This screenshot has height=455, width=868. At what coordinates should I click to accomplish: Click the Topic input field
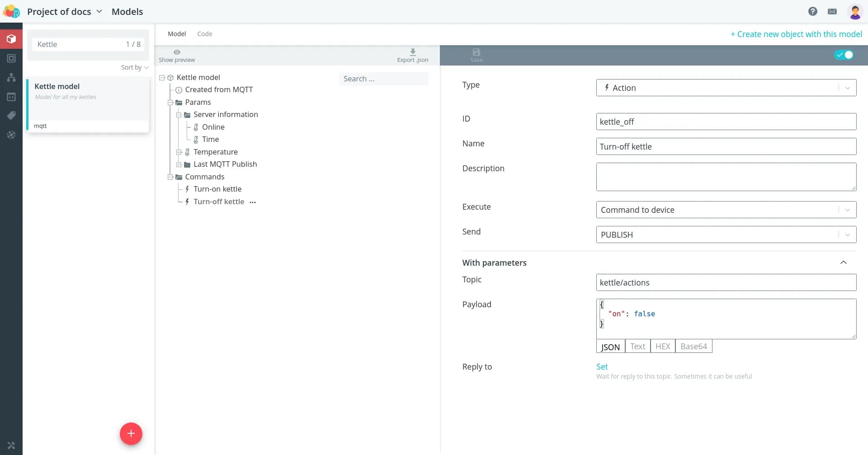coord(726,283)
